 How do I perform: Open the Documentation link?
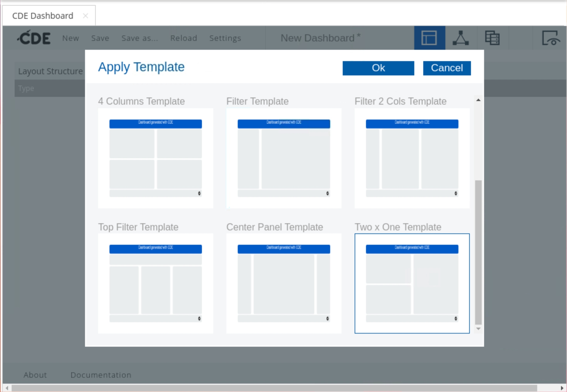101,375
